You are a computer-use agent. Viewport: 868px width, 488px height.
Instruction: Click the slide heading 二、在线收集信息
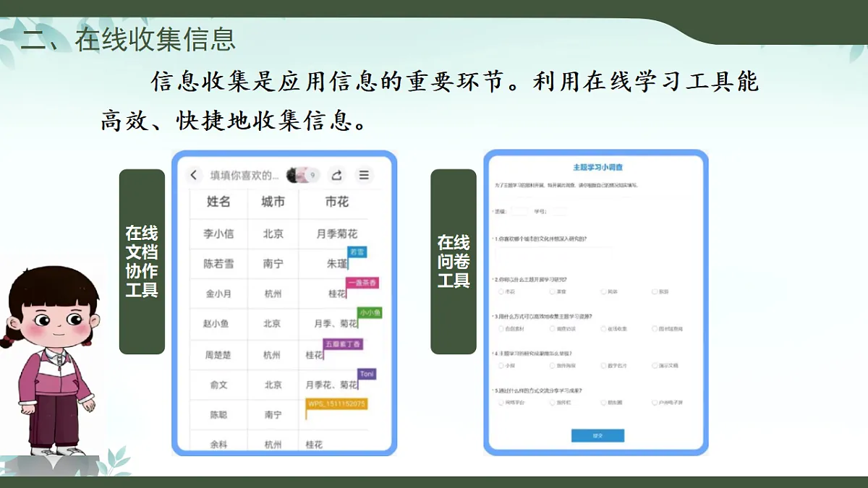tap(128, 39)
